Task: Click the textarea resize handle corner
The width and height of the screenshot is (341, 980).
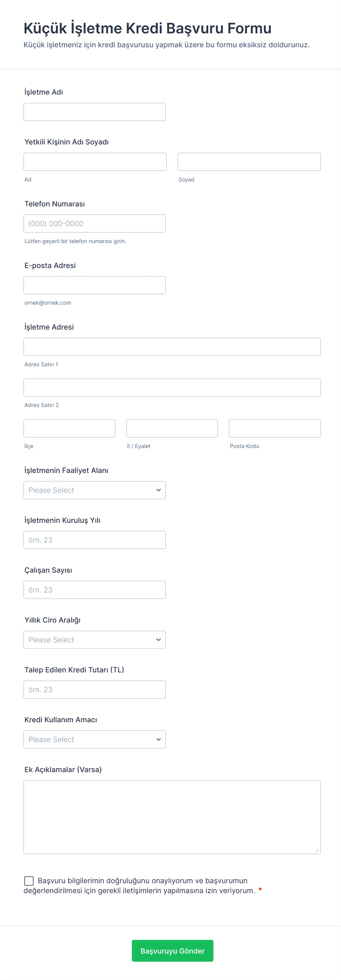Action: (317, 850)
